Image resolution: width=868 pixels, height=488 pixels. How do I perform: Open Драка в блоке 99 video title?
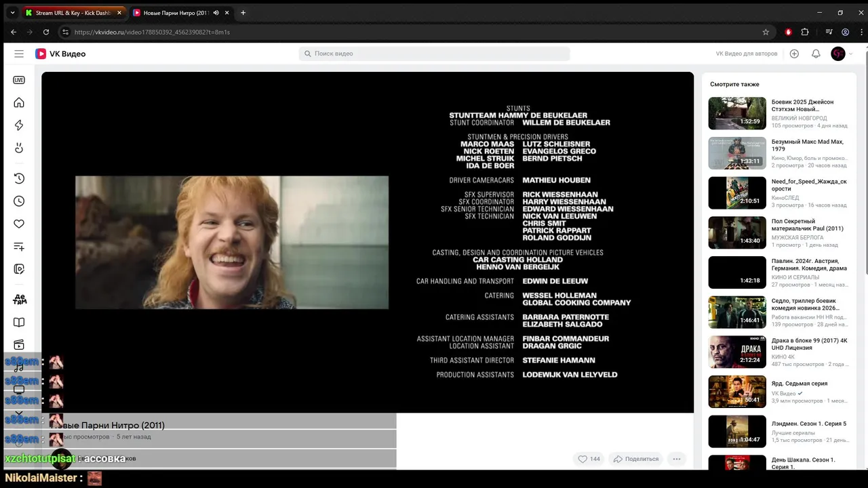point(809,344)
